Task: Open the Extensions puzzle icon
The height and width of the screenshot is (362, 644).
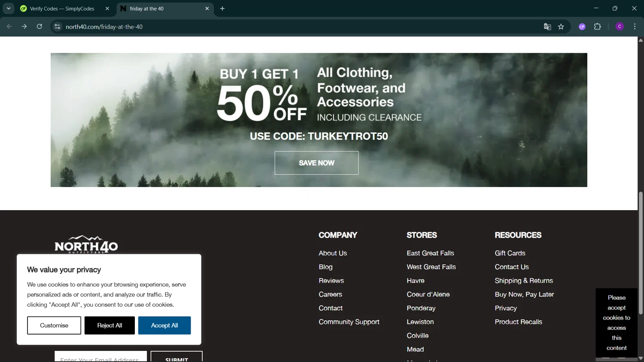Action: [x=597, y=27]
